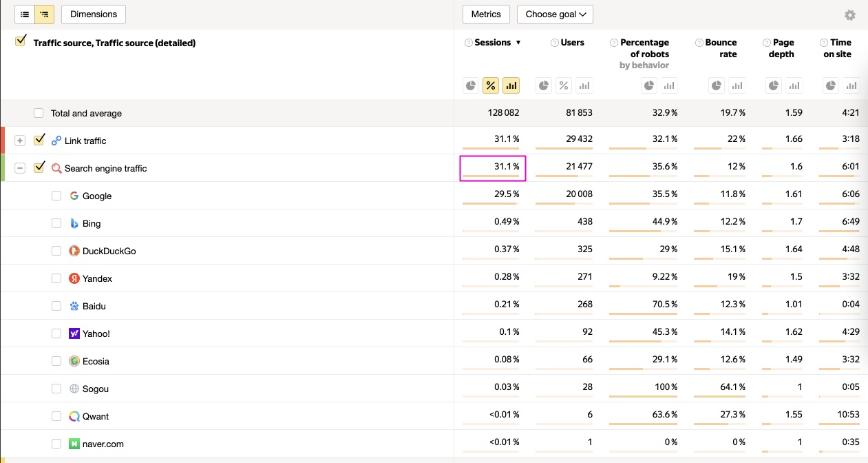Toggle percent display icon under Sessions
This screenshot has width=868, height=463.
pyautogui.click(x=491, y=85)
